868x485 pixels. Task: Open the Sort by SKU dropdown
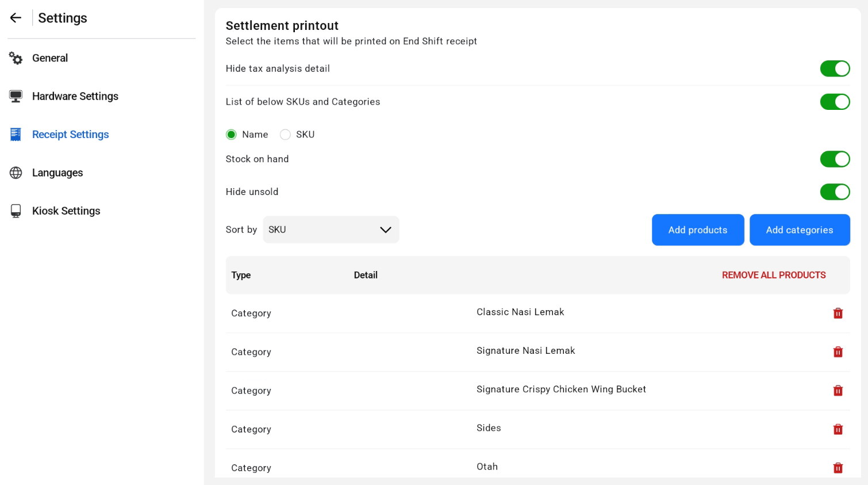point(331,230)
